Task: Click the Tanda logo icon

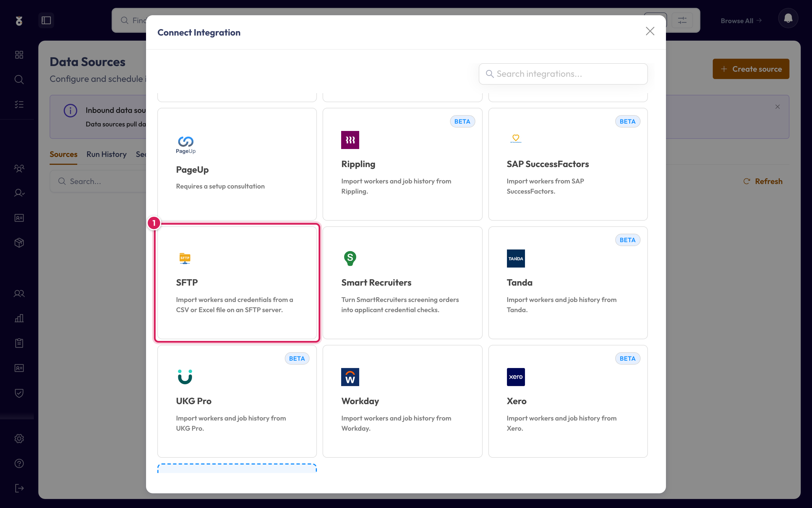Action: pyautogui.click(x=516, y=258)
